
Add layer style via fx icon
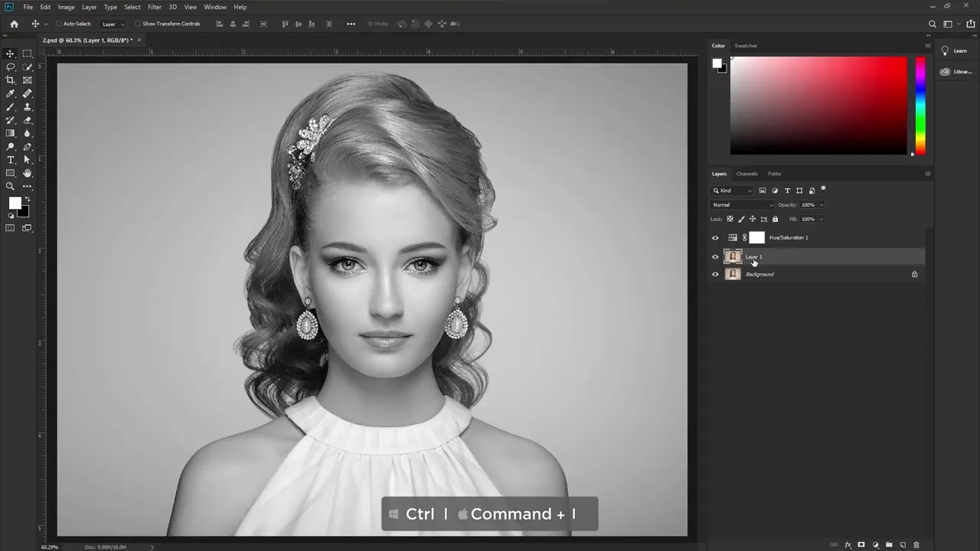[848, 545]
